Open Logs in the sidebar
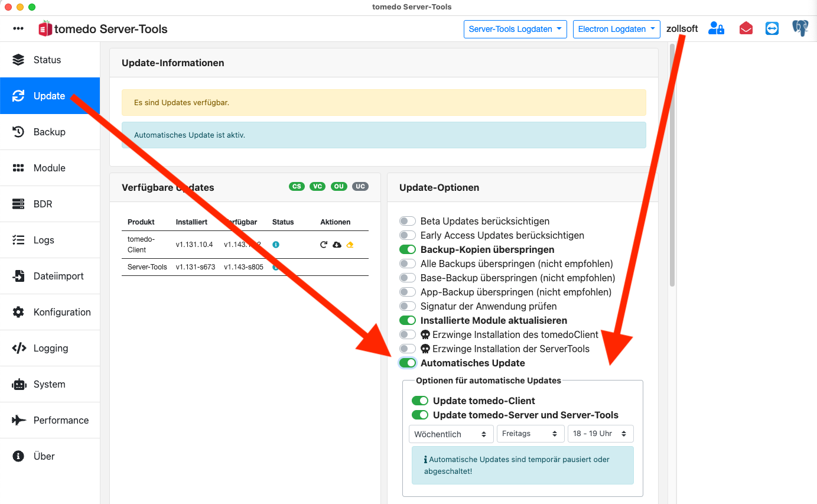Image resolution: width=817 pixels, height=504 pixels. point(50,240)
